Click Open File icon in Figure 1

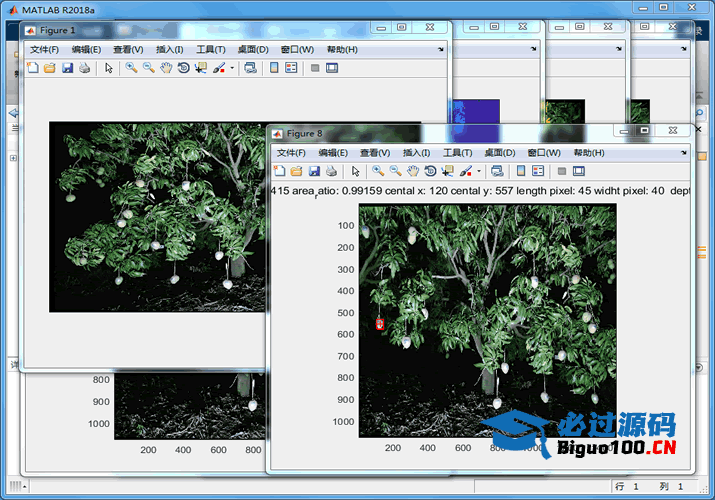[x=49, y=68]
